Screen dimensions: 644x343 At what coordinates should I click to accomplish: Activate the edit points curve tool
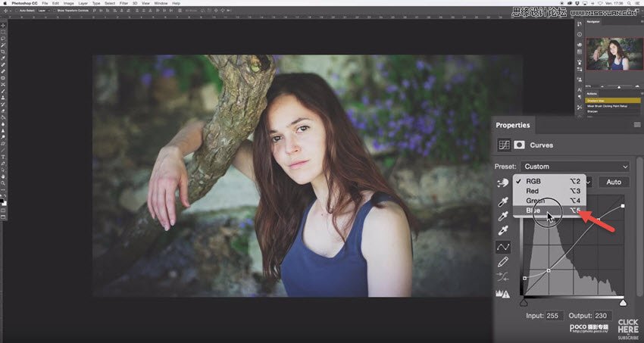coord(502,247)
